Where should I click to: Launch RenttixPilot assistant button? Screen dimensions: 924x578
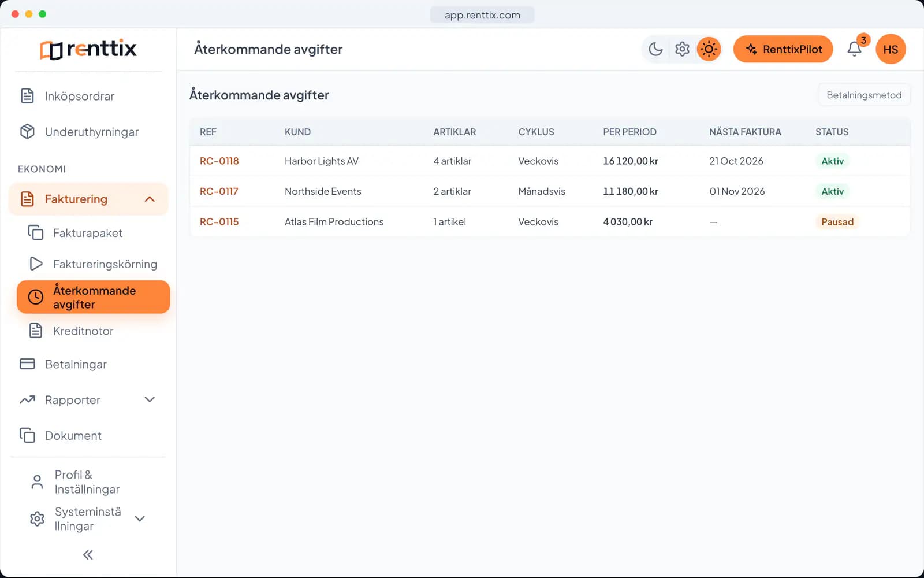pos(783,49)
